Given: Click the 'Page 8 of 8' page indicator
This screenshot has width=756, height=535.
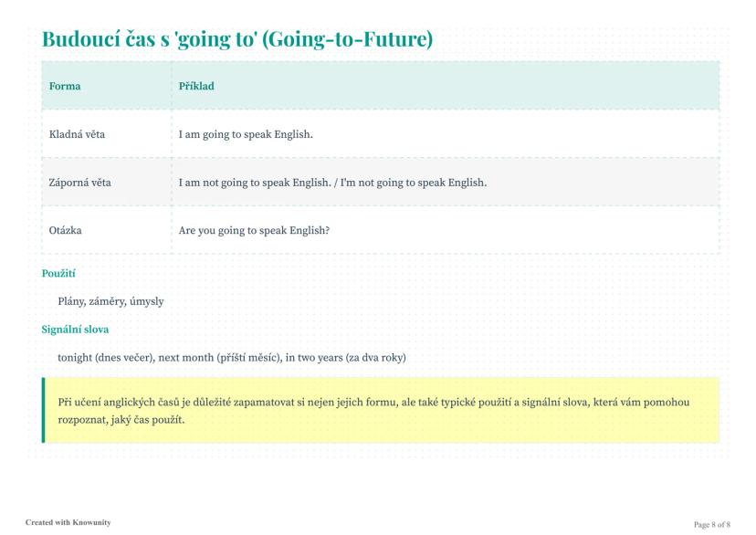Looking at the screenshot, I should tap(712, 524).
